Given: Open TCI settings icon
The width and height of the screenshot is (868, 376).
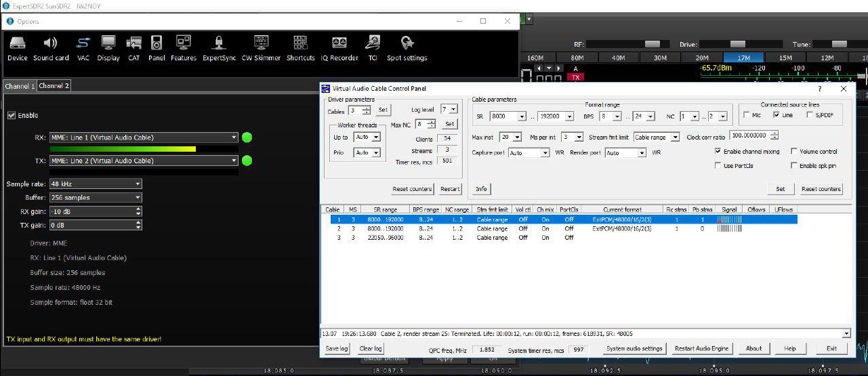Looking at the screenshot, I should 373,43.
